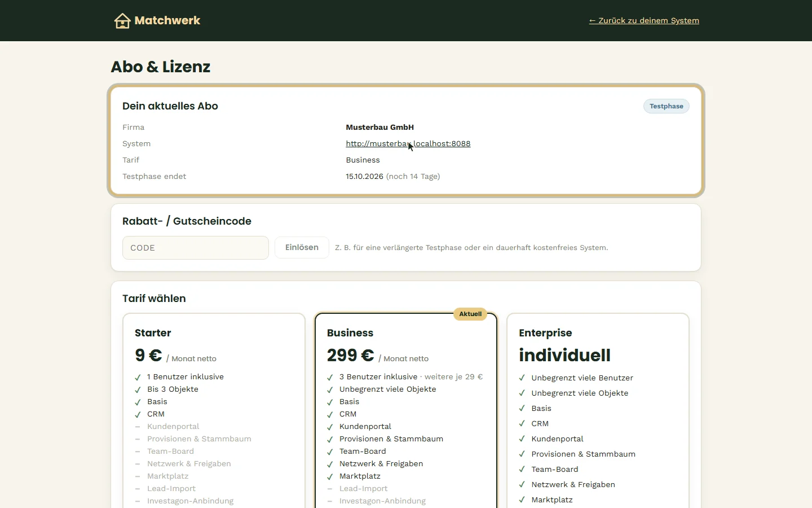Screen dimensions: 812x508
Task: Click Business 'Unbegrenzt viele Objekte' feature
Action: tap(387, 389)
